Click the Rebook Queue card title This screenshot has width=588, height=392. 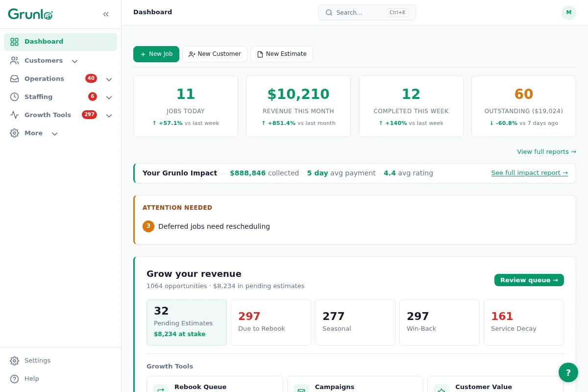pos(200,387)
